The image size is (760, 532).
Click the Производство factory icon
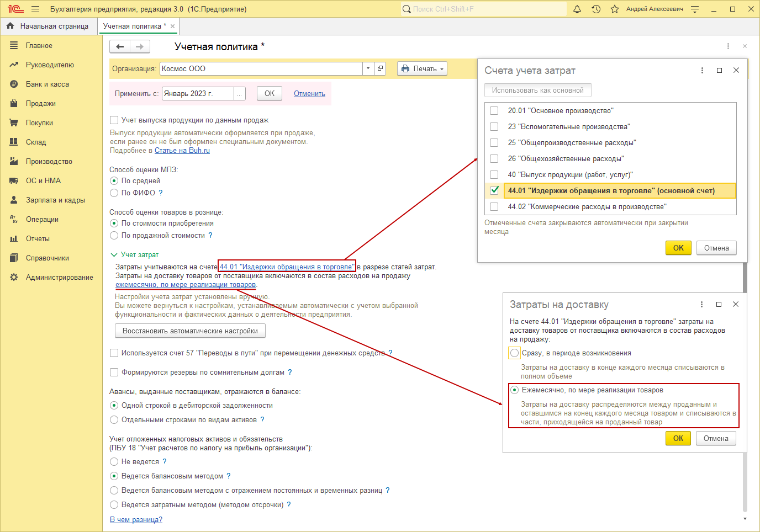pos(14,161)
